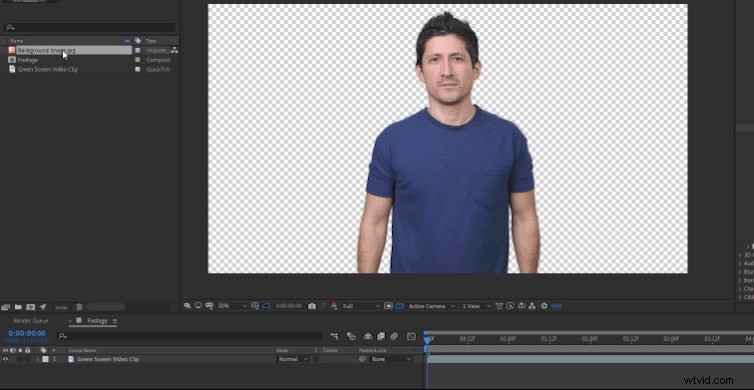Open the Full resolution dropdown
The image size is (754, 390).
362,306
